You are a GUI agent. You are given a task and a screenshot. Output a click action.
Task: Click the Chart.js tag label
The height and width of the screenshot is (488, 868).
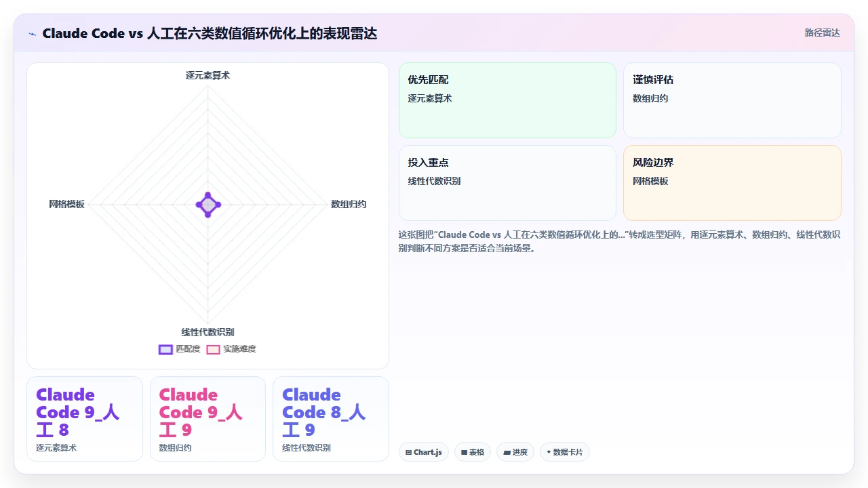click(x=428, y=452)
